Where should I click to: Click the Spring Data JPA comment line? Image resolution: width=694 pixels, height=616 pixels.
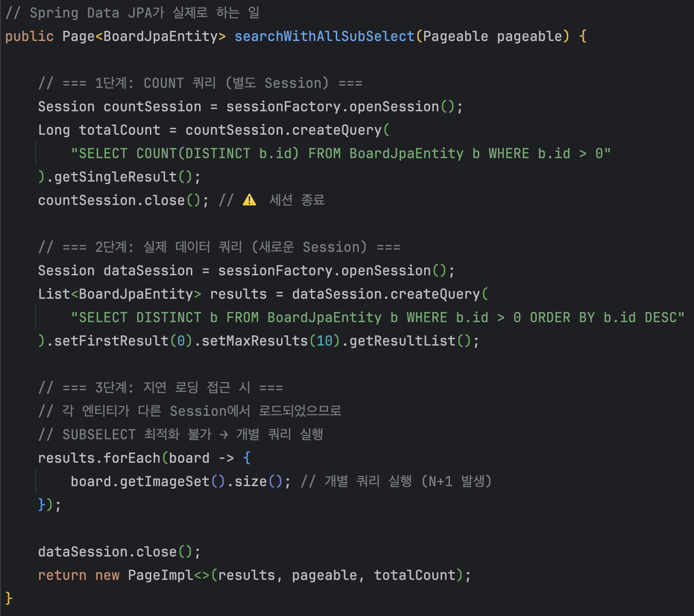132,13
